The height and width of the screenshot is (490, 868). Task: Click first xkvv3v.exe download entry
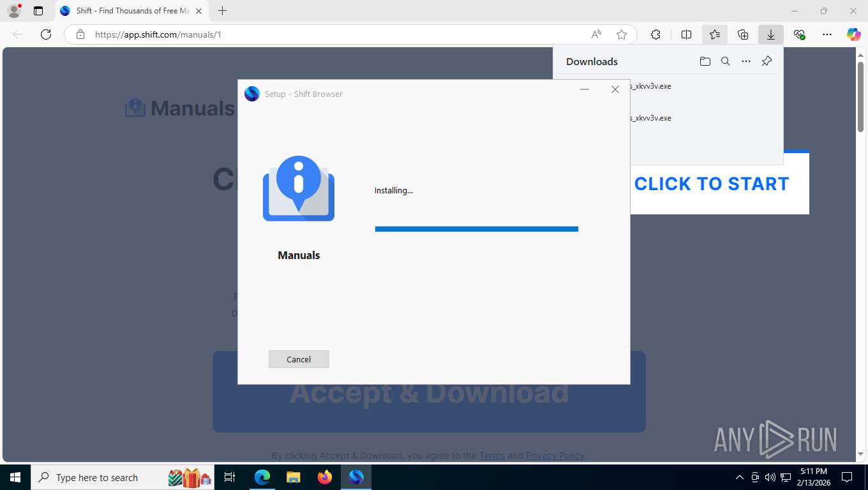pyautogui.click(x=651, y=86)
